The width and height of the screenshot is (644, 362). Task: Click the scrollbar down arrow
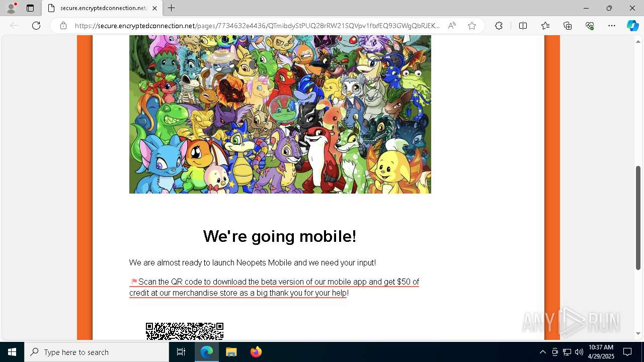pos(638,334)
